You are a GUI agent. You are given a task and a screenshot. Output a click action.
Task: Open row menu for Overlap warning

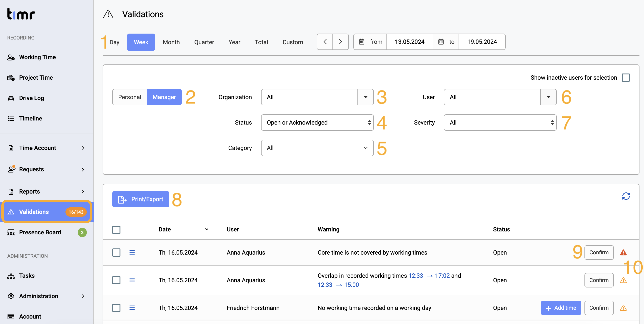click(132, 280)
